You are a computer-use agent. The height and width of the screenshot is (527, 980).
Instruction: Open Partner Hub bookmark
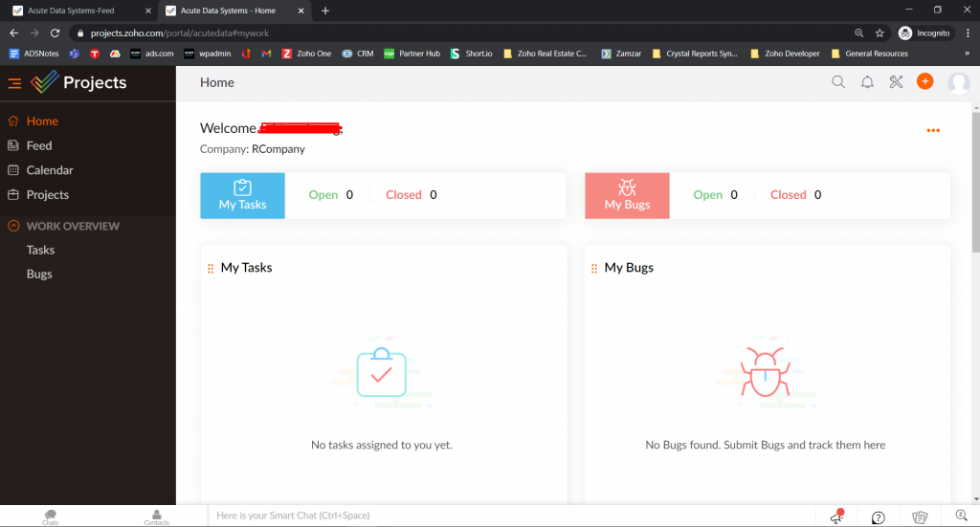click(x=412, y=54)
